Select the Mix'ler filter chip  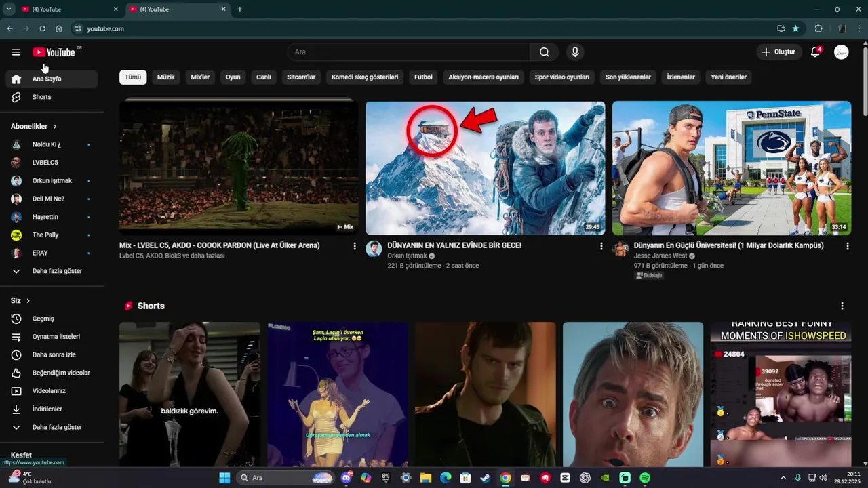[x=200, y=77]
